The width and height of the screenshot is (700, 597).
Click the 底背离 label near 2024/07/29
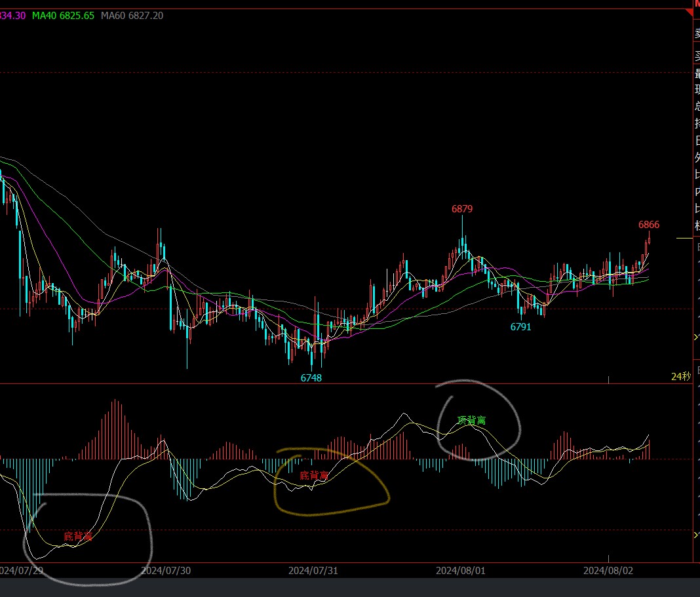pyautogui.click(x=78, y=536)
